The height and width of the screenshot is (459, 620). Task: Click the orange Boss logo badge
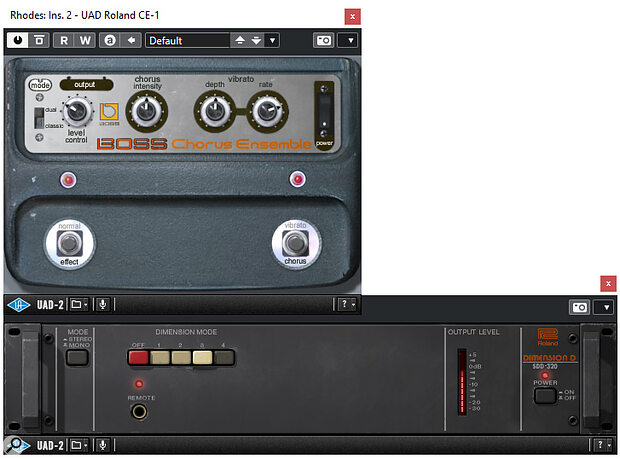[x=109, y=114]
